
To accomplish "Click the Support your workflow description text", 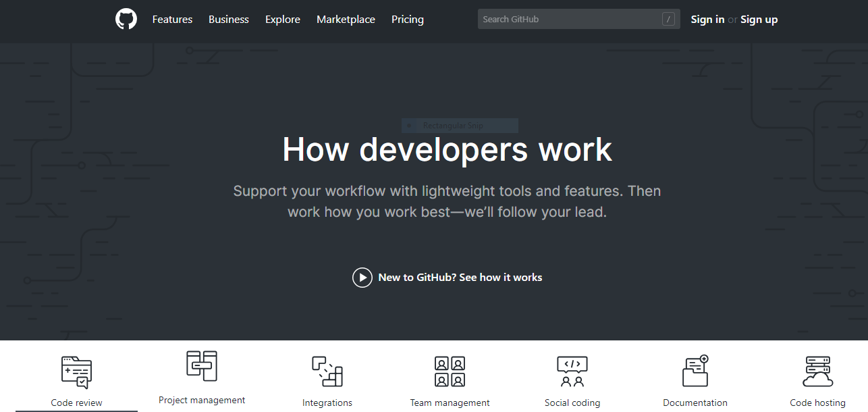I will (x=447, y=201).
